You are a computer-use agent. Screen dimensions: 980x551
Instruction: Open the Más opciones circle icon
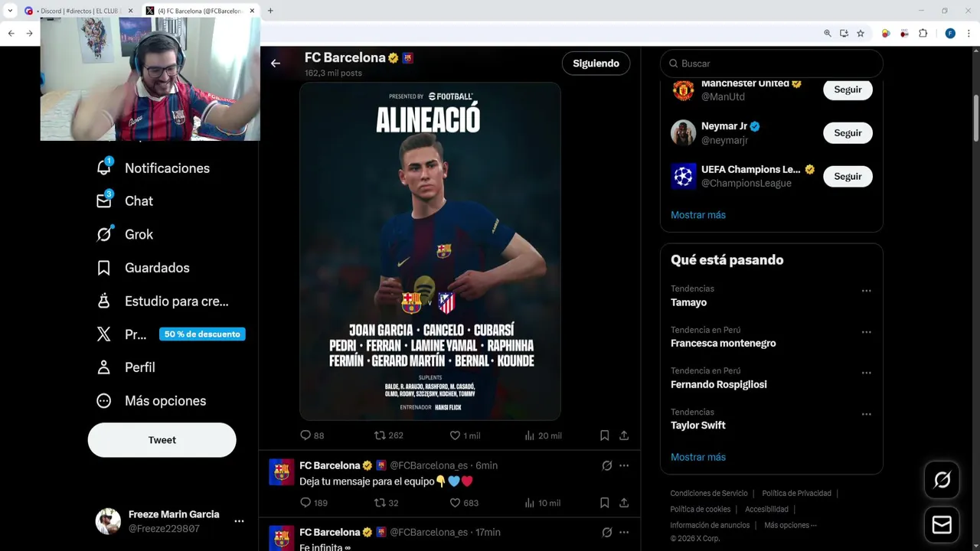coord(104,401)
